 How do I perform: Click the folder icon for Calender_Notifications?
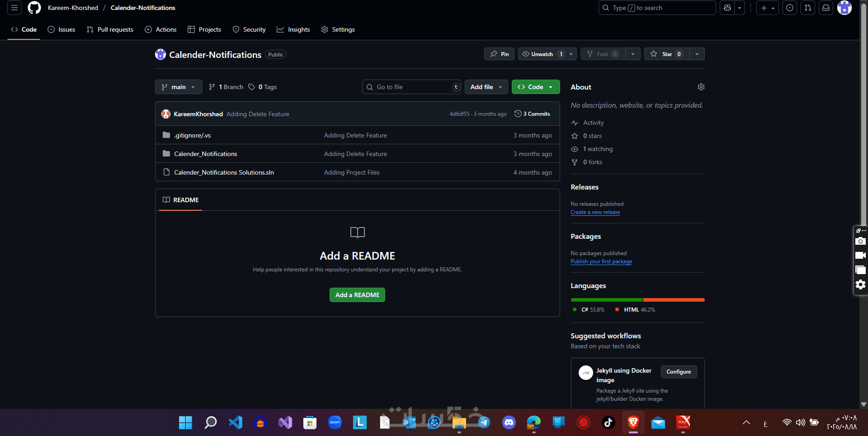click(x=166, y=154)
